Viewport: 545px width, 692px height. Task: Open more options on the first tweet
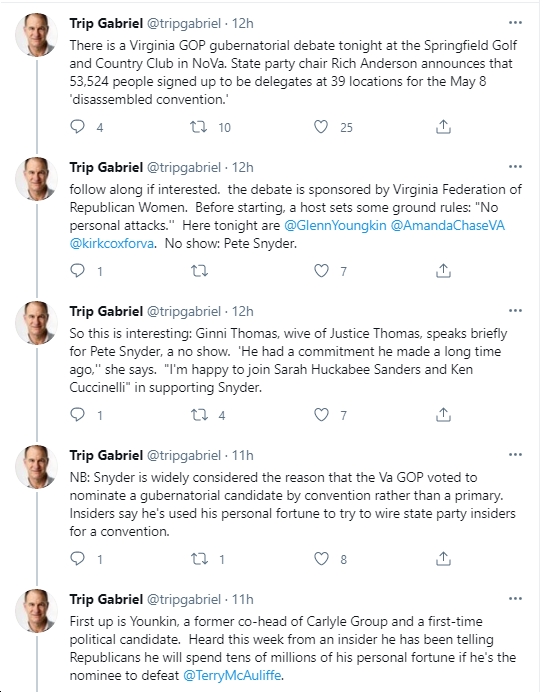tap(515, 23)
